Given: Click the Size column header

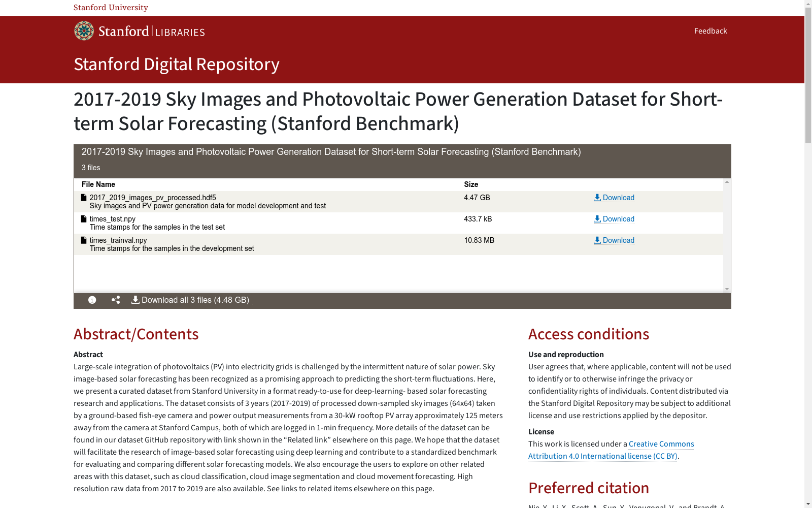Looking at the screenshot, I should pos(471,184).
